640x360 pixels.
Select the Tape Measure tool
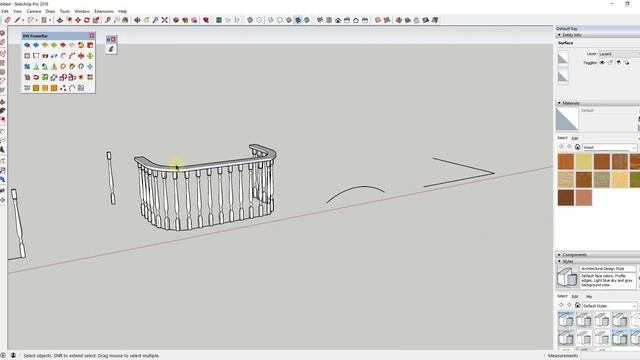click(108, 20)
